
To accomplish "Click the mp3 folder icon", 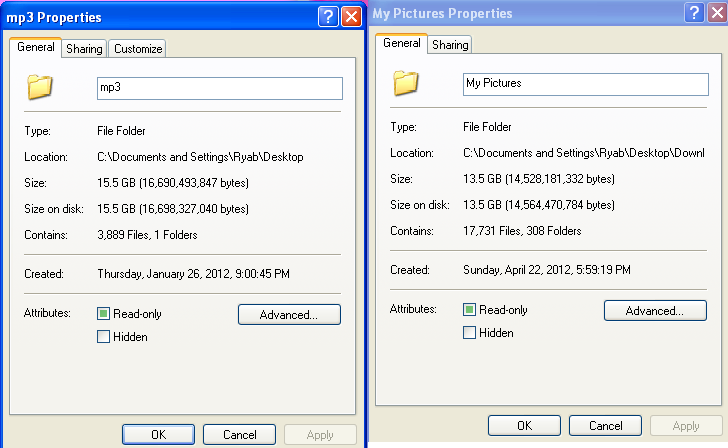I will (40, 87).
